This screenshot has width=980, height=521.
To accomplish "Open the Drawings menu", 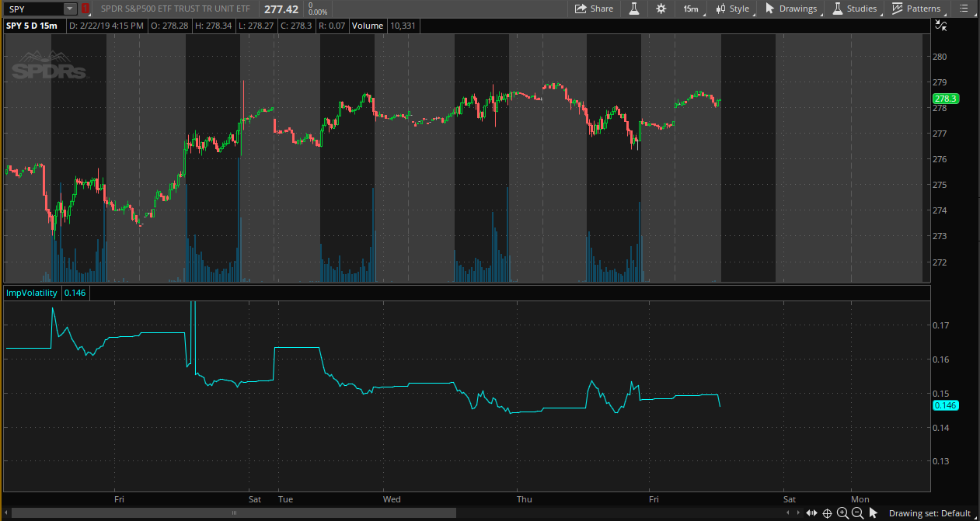I will click(x=791, y=9).
